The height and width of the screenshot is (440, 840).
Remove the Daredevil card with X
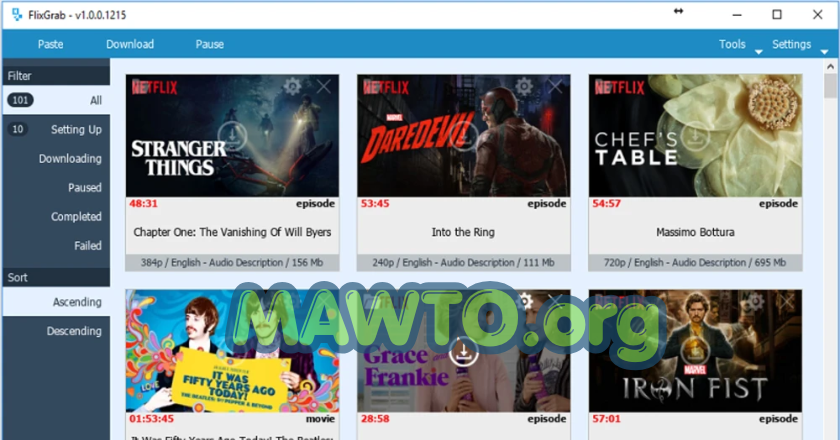click(555, 86)
